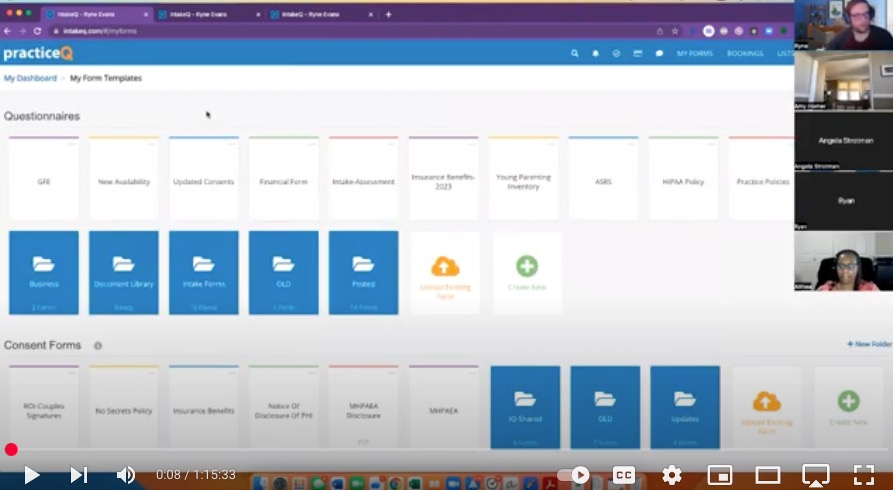Open the Updates consent folder
The height and width of the screenshot is (490, 893).
[685, 407]
